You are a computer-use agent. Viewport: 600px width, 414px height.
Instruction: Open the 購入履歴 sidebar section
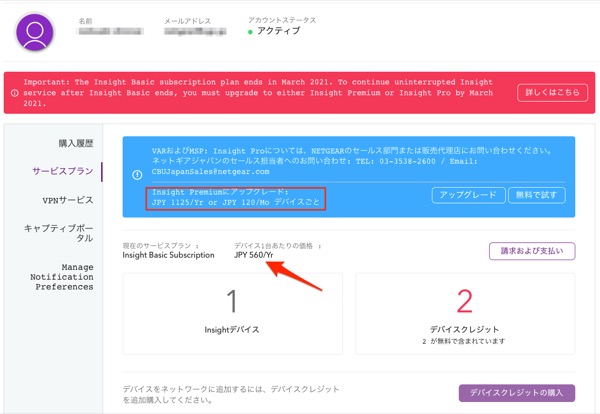tap(75, 142)
